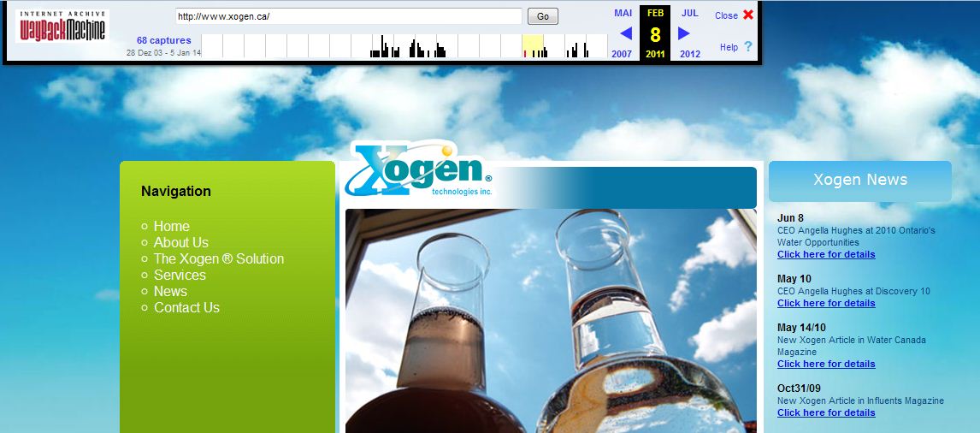
Task: Click the Wayback Machine logo
Action: tap(62, 27)
